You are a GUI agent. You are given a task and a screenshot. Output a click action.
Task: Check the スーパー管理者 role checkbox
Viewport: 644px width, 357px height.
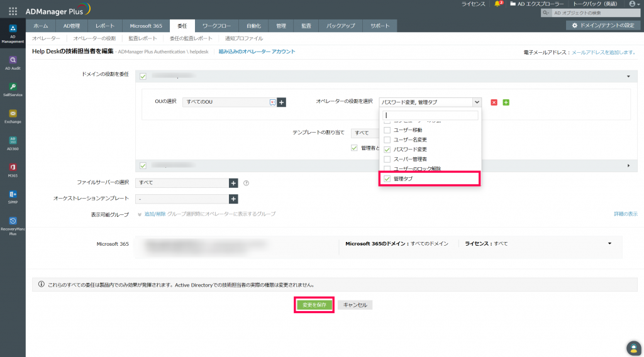click(387, 159)
